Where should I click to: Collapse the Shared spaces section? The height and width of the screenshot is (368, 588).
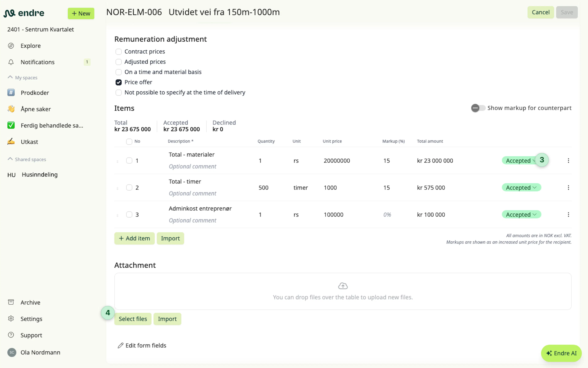click(27, 159)
